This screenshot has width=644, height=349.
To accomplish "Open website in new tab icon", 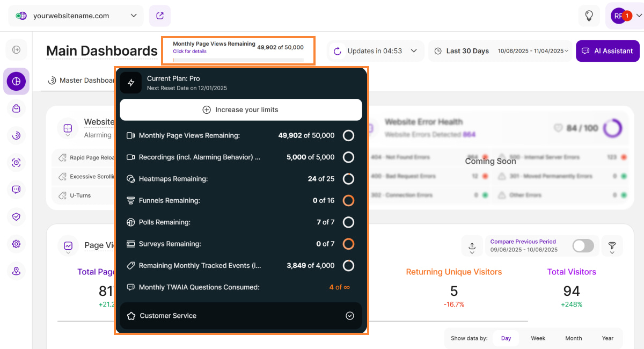I will coord(160,16).
